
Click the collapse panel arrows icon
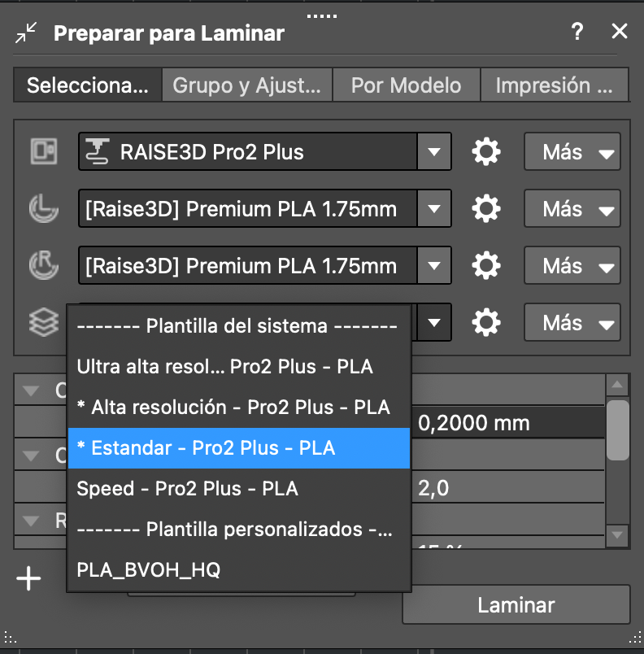click(26, 33)
